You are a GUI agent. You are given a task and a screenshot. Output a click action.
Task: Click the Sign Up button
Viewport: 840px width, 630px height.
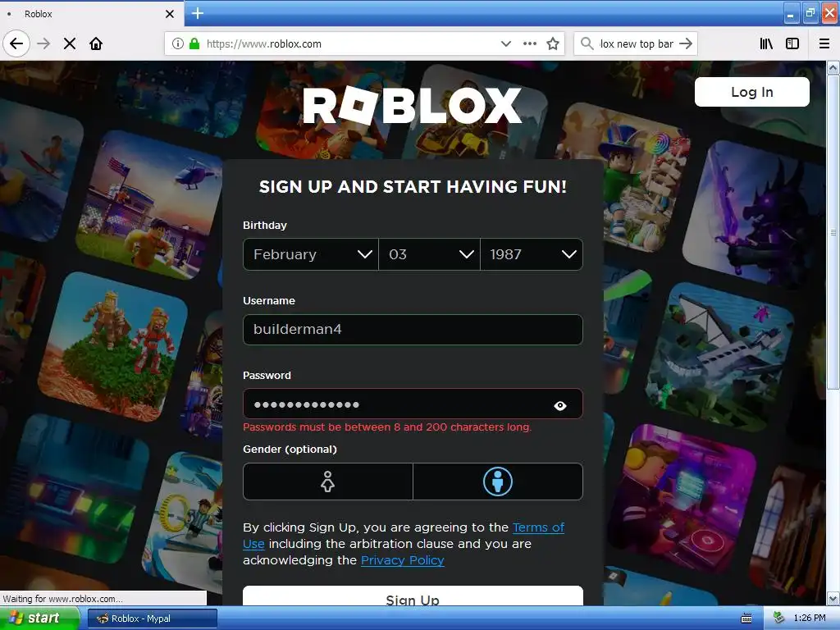pyautogui.click(x=413, y=597)
